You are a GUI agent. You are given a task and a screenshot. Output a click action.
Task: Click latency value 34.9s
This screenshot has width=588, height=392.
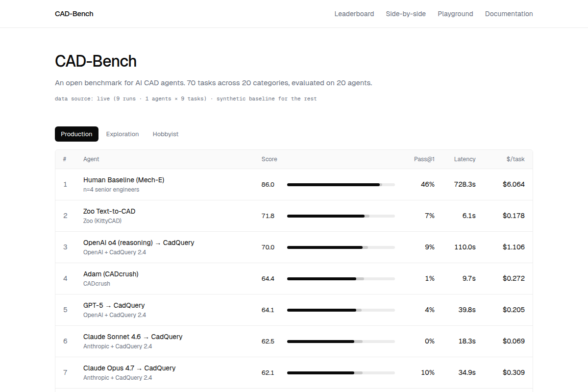(467, 372)
